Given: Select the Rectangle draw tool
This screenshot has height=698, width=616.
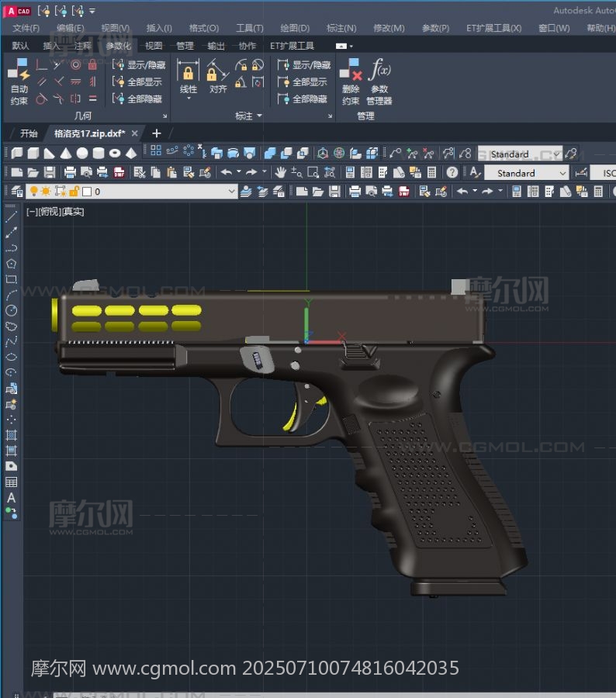Looking at the screenshot, I should (x=11, y=279).
